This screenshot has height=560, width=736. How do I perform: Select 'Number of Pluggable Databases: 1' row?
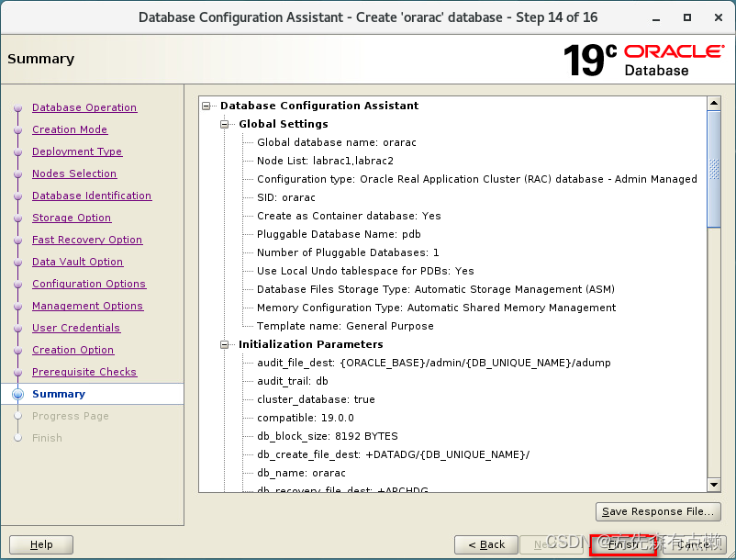tap(349, 252)
